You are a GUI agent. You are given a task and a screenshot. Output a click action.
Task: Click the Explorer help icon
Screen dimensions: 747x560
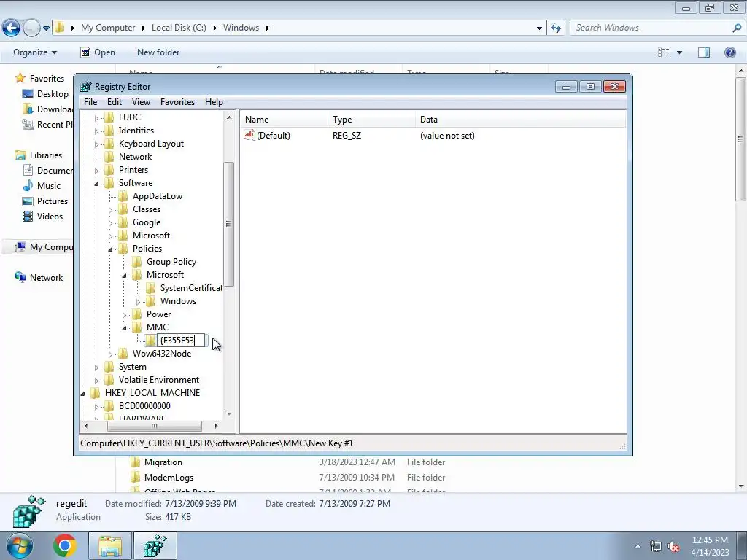pyautogui.click(x=729, y=52)
